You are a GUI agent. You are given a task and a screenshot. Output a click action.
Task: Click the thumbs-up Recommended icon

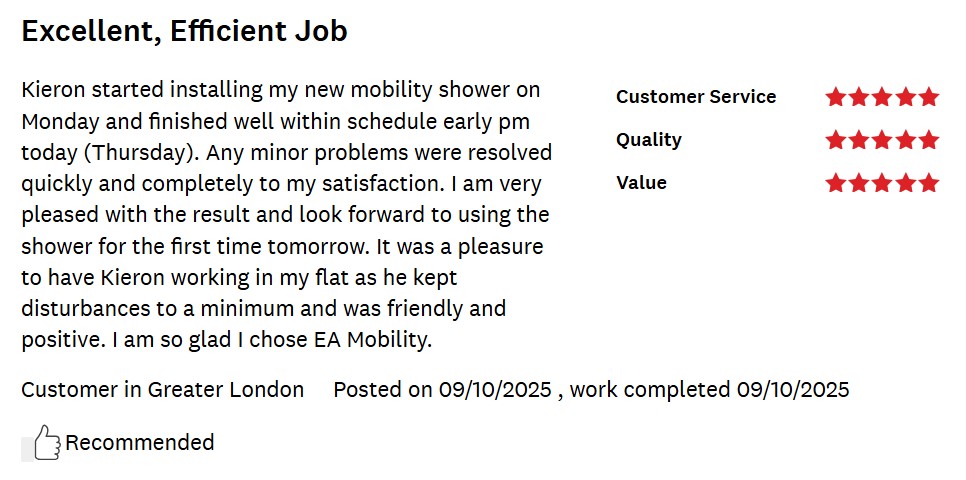(x=46, y=443)
